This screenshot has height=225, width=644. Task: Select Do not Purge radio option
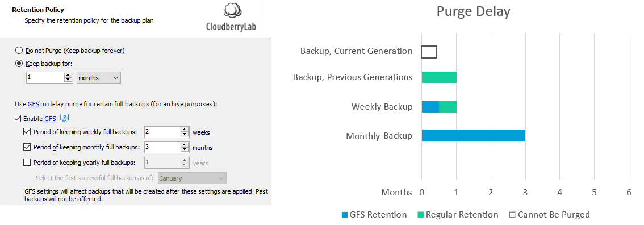pyautogui.click(x=19, y=51)
